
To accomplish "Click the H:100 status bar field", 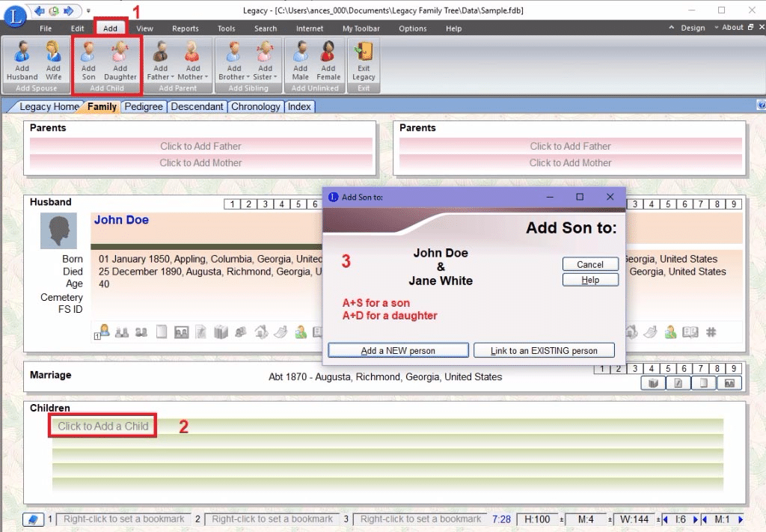I will pos(537,519).
